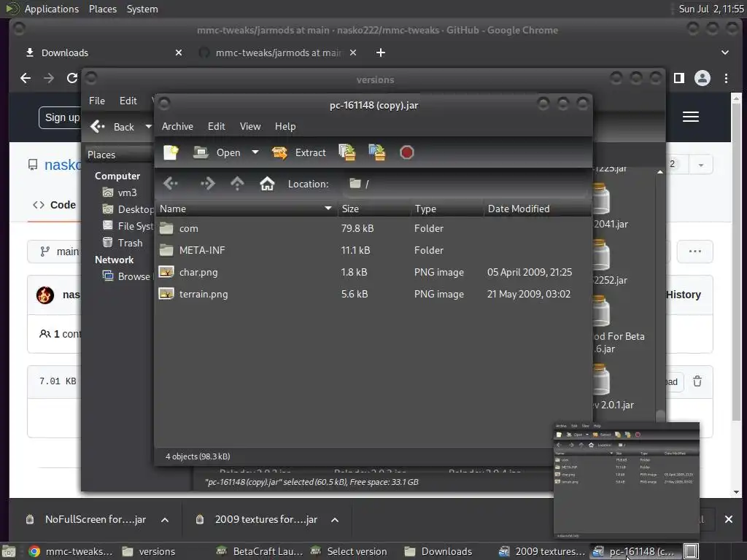747x560 pixels.
Task: Select the META-INF folder row
Action: pos(373,251)
